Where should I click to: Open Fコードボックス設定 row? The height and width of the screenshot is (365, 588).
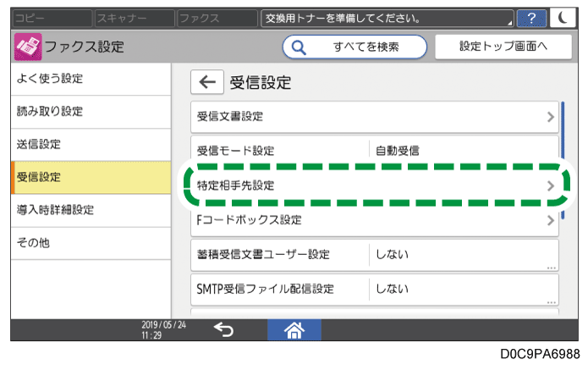(375, 220)
